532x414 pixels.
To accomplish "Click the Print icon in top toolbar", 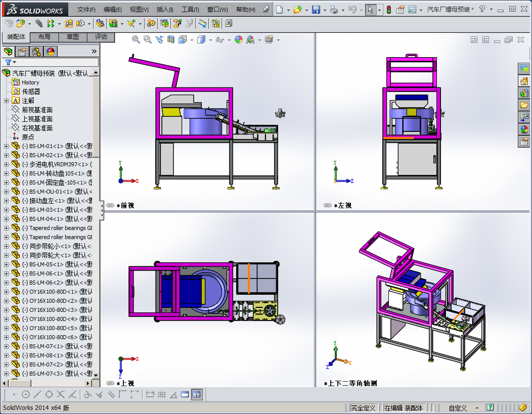I will pos(334,10).
